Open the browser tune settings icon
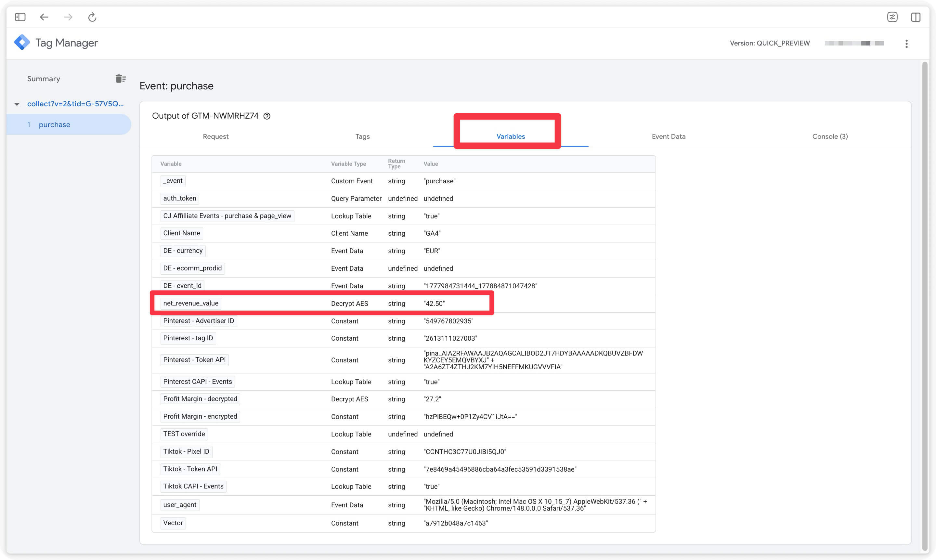The image size is (936, 560). point(892,17)
